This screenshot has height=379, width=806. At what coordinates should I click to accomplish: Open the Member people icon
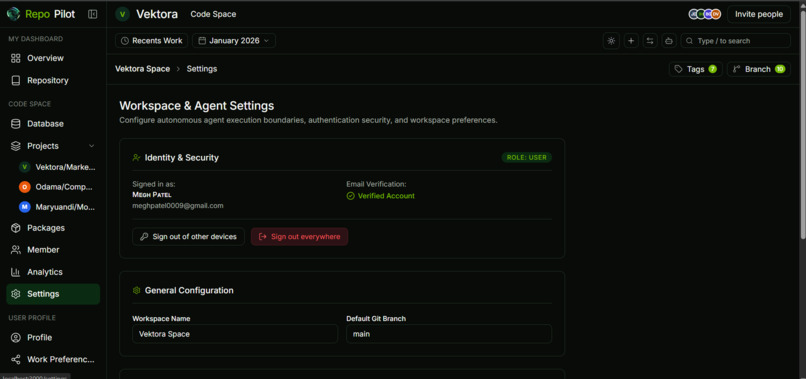tap(16, 250)
